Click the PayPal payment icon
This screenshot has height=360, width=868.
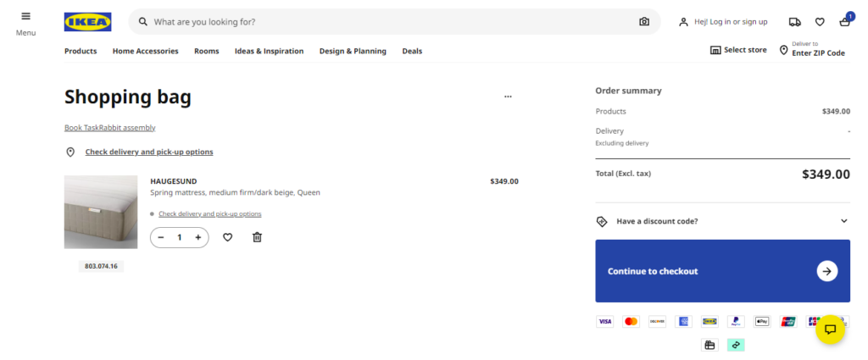[x=736, y=322]
